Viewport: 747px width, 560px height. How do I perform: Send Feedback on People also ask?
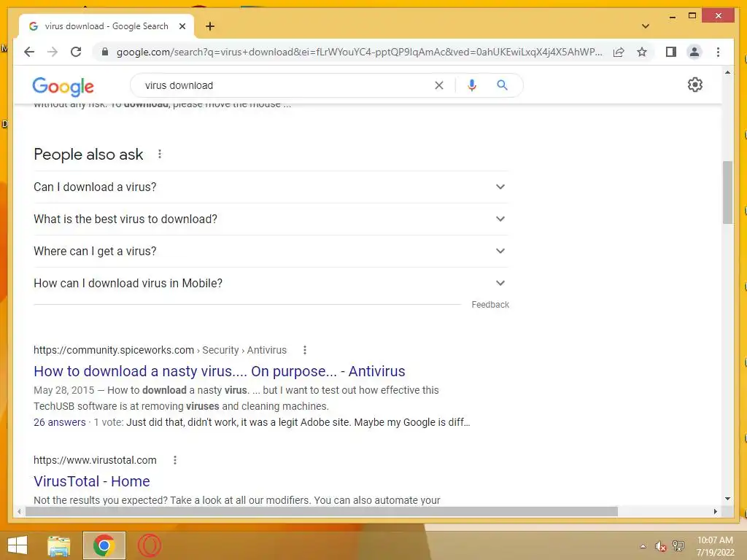click(490, 305)
